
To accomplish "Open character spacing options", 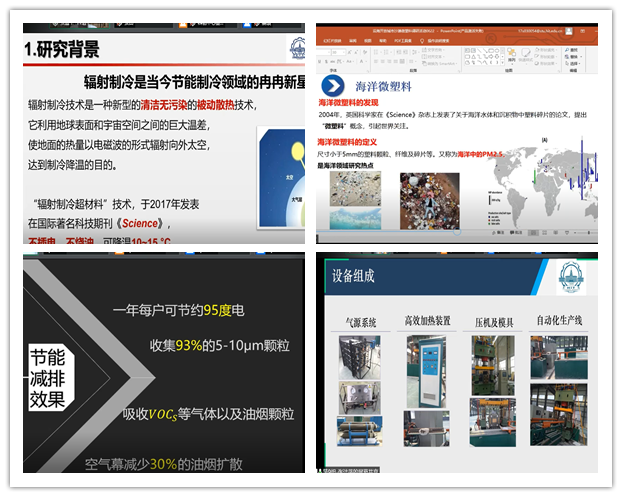I will (340, 61).
